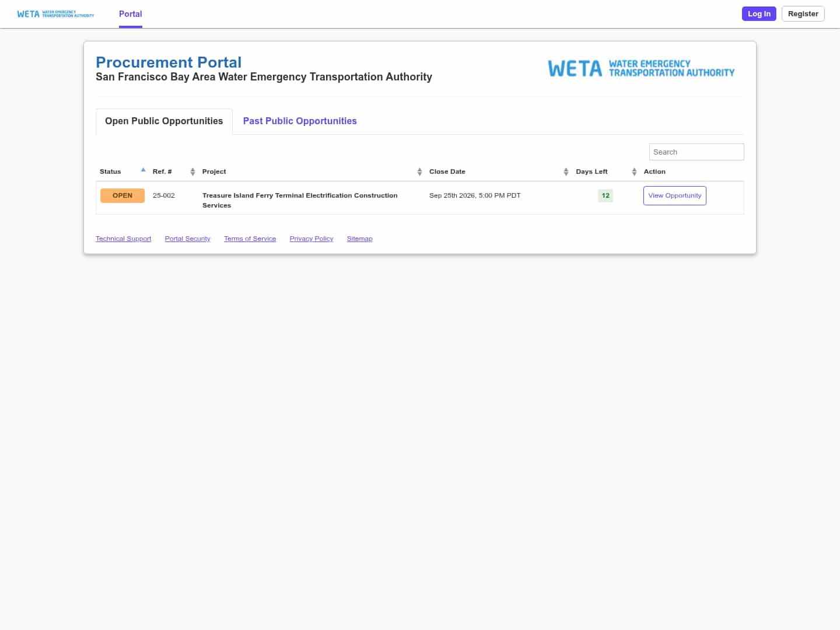Switch to Past Public Opportunities tab
The image size is (840, 630).
point(300,121)
